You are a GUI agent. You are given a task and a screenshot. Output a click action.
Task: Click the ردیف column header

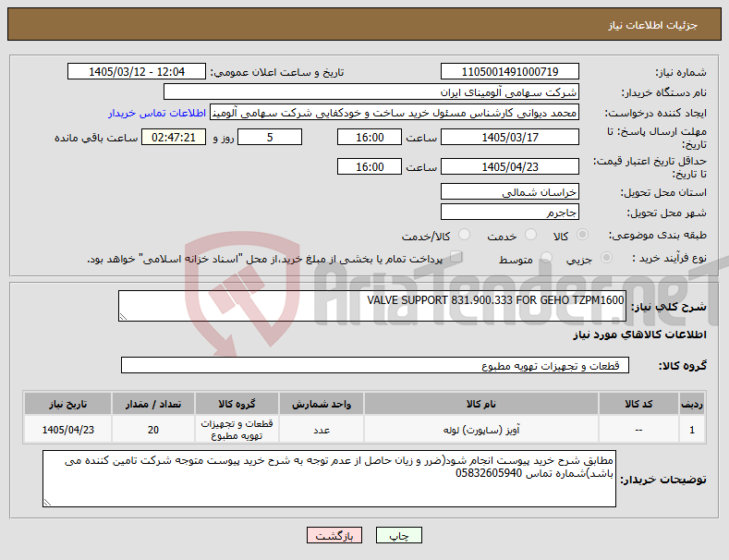coord(692,404)
